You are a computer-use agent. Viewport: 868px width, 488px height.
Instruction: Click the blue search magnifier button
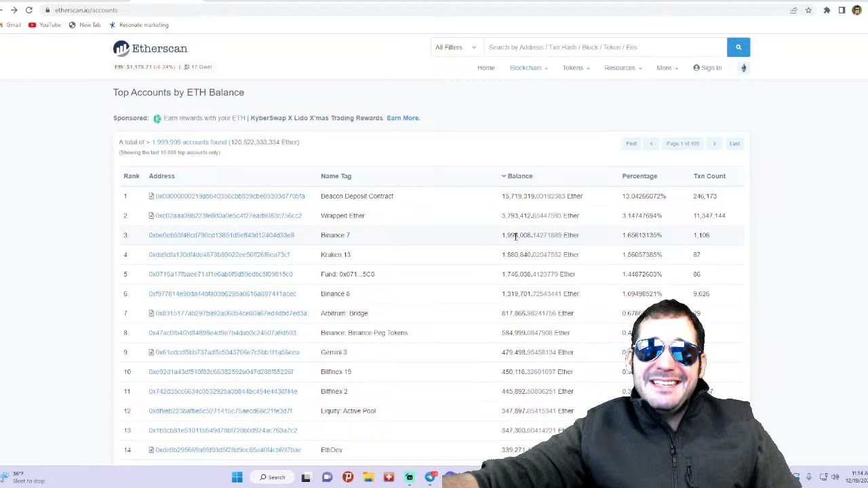tap(738, 47)
